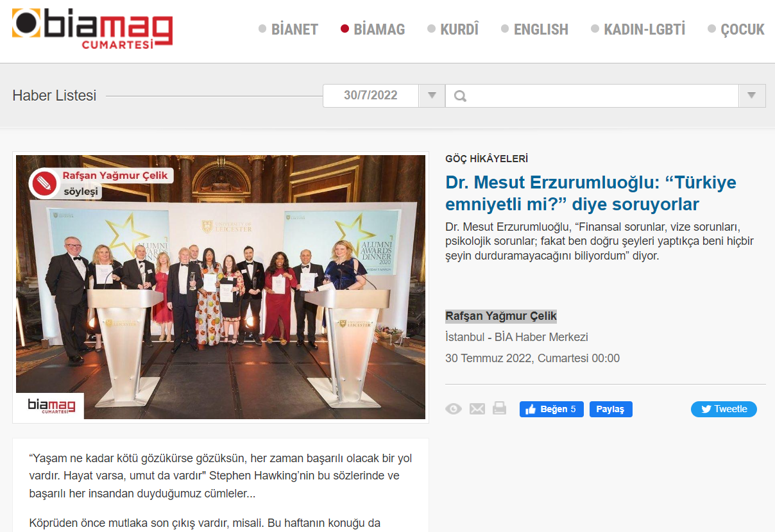Open the KADIN-LGBTİ section

point(638,29)
